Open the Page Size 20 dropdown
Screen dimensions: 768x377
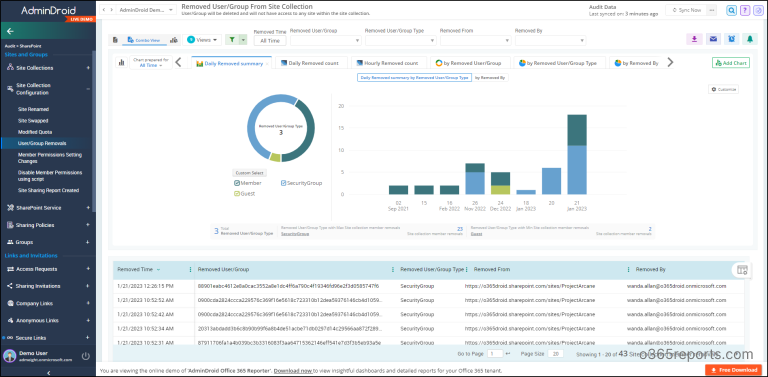point(555,353)
